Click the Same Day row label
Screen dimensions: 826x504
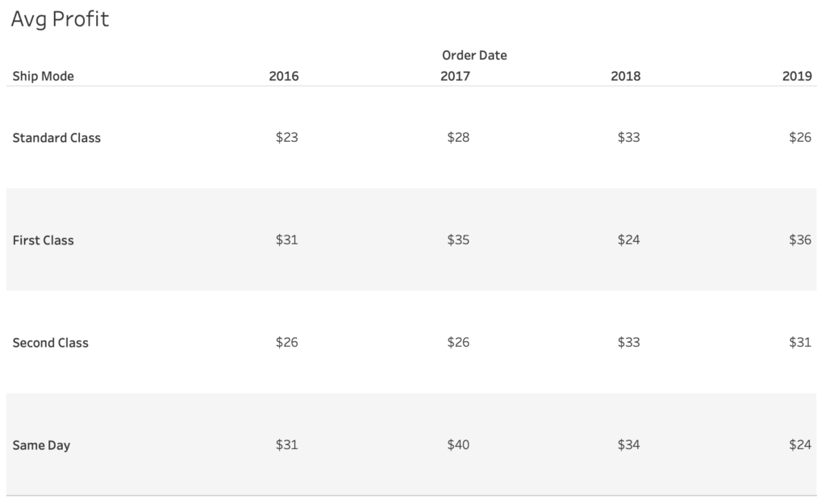tap(41, 445)
